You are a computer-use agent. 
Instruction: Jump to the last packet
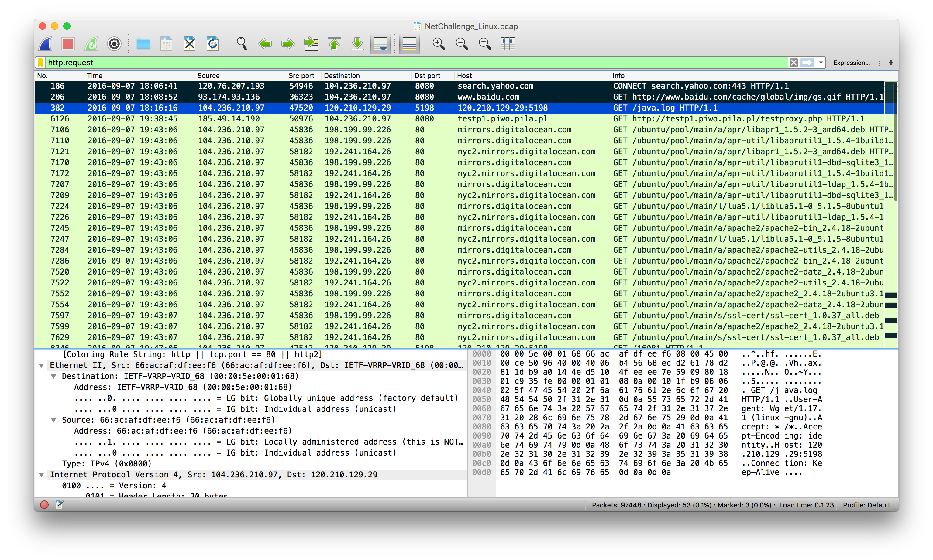pyautogui.click(x=357, y=44)
